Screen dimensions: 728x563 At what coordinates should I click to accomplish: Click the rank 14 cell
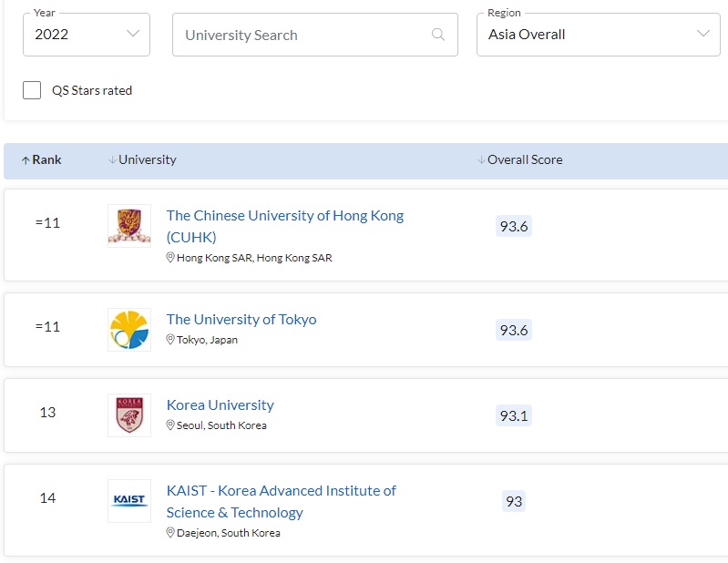tap(47, 498)
